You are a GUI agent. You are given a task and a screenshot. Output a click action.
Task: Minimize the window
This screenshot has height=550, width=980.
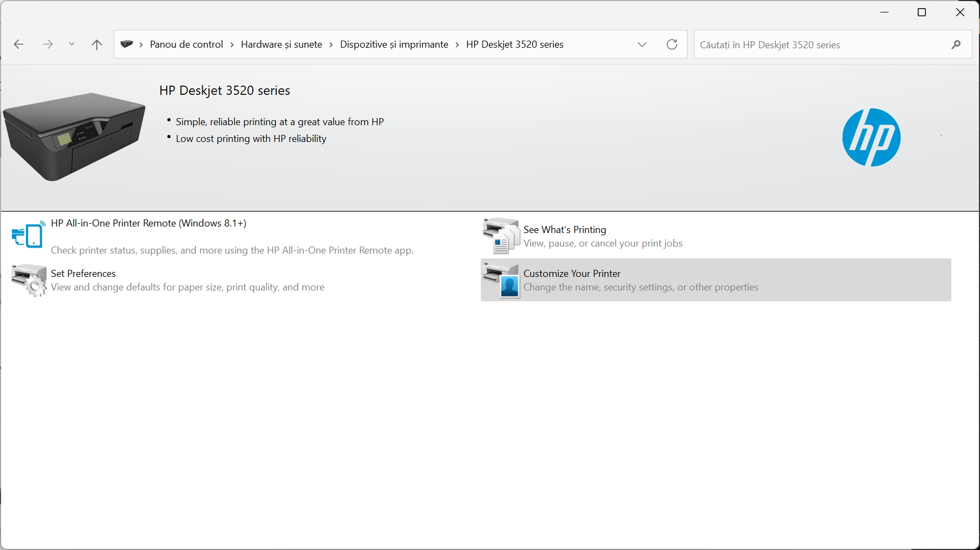[x=885, y=12]
